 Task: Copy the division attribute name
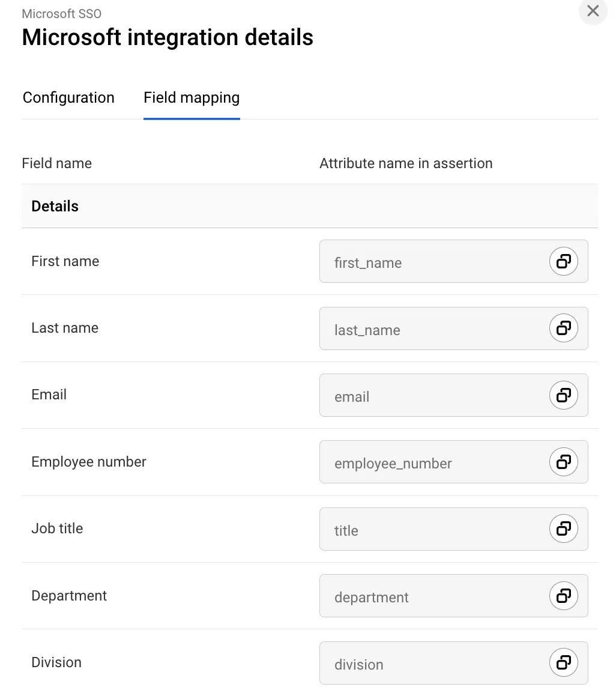pyautogui.click(x=563, y=662)
